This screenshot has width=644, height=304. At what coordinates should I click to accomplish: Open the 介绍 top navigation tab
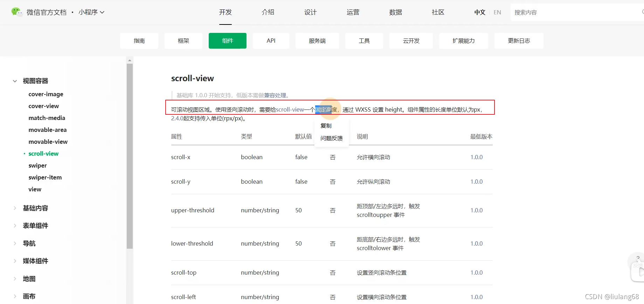268,12
